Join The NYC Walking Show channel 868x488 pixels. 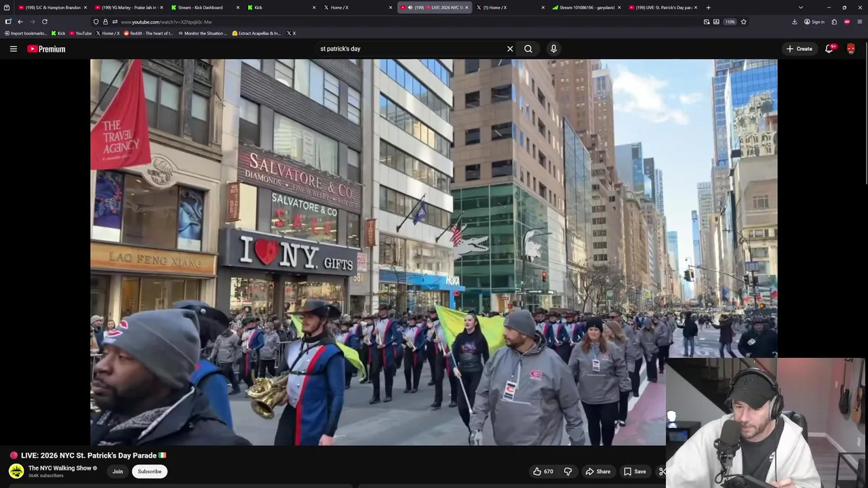(117, 472)
